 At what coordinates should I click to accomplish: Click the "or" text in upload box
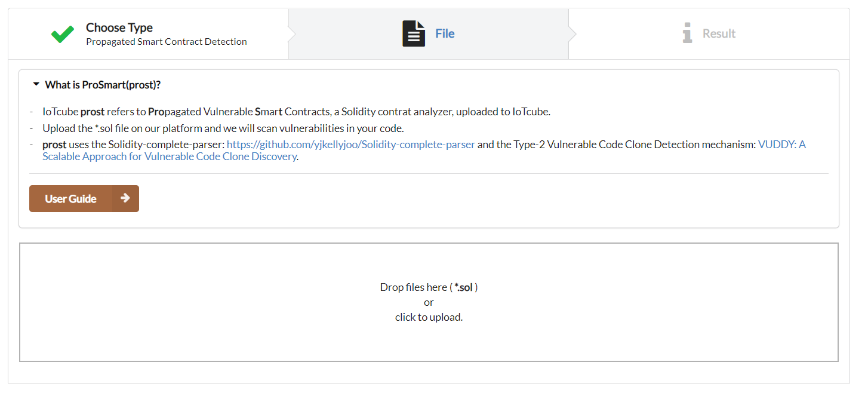[429, 302]
